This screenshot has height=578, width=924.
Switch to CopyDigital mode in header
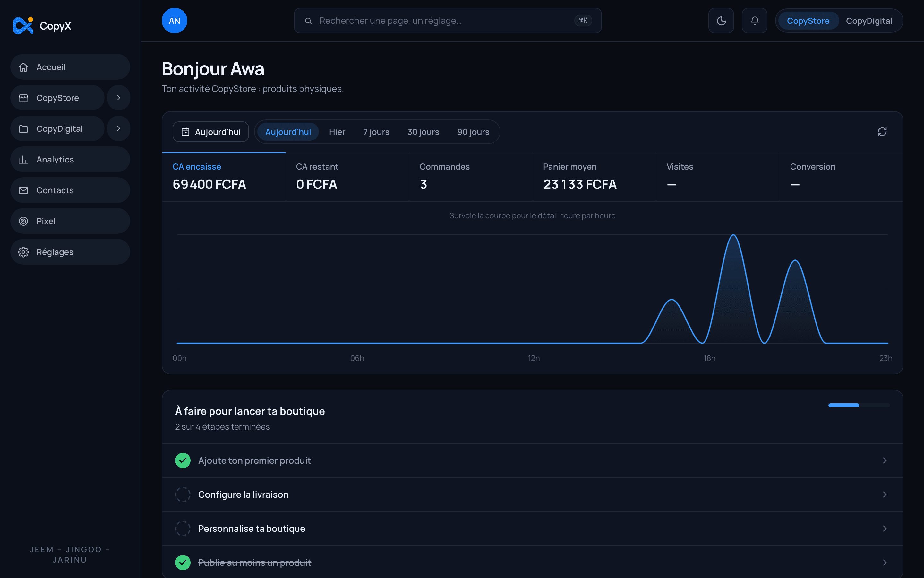click(868, 21)
